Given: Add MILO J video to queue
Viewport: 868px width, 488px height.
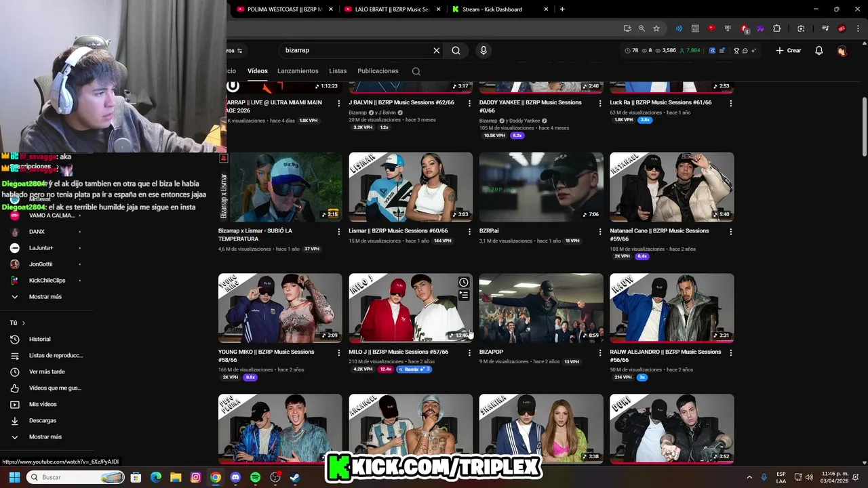Looking at the screenshot, I should 464,296.
